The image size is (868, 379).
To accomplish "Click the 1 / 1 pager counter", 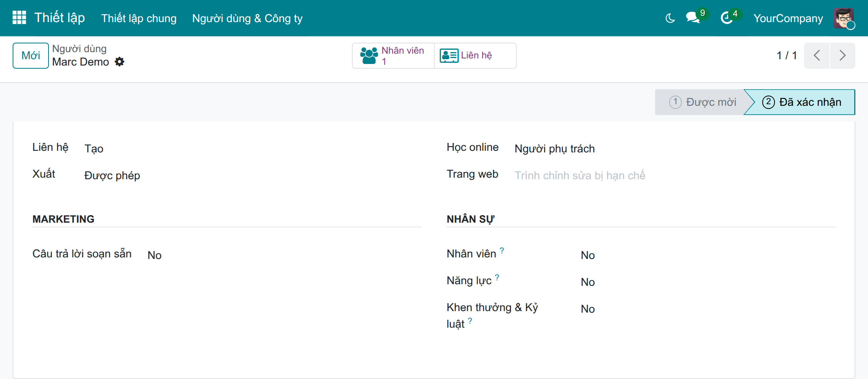I will [x=787, y=56].
